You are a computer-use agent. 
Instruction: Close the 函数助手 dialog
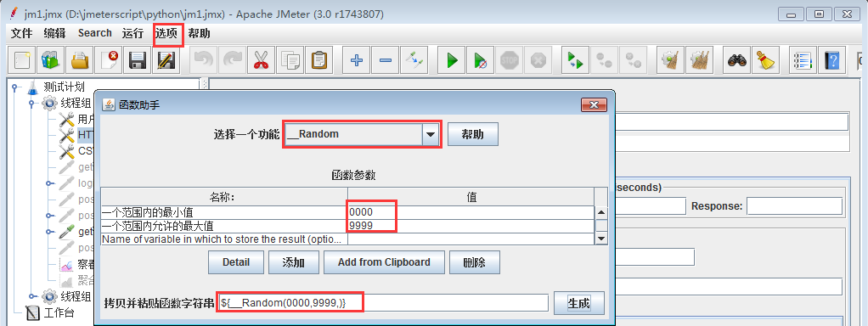pyautogui.click(x=594, y=104)
